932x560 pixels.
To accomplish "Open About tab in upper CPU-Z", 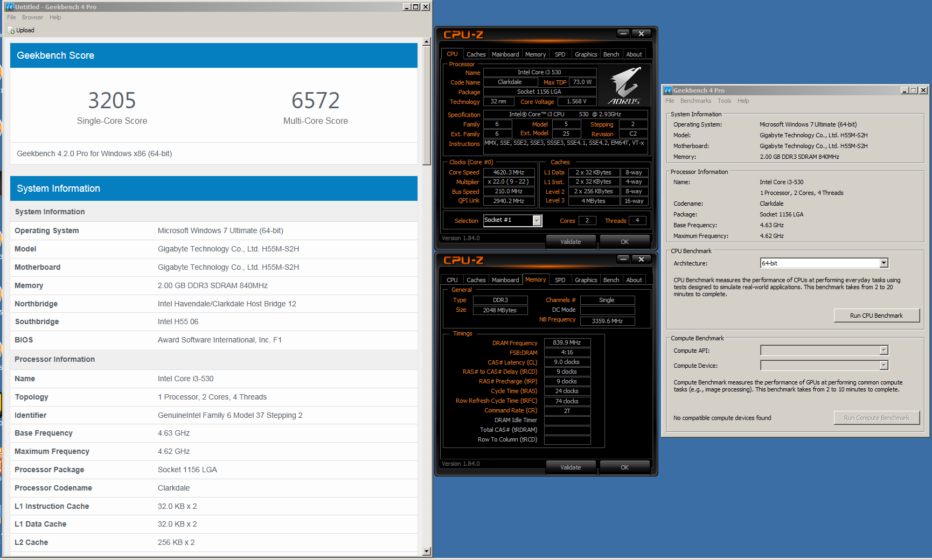I will (x=634, y=54).
